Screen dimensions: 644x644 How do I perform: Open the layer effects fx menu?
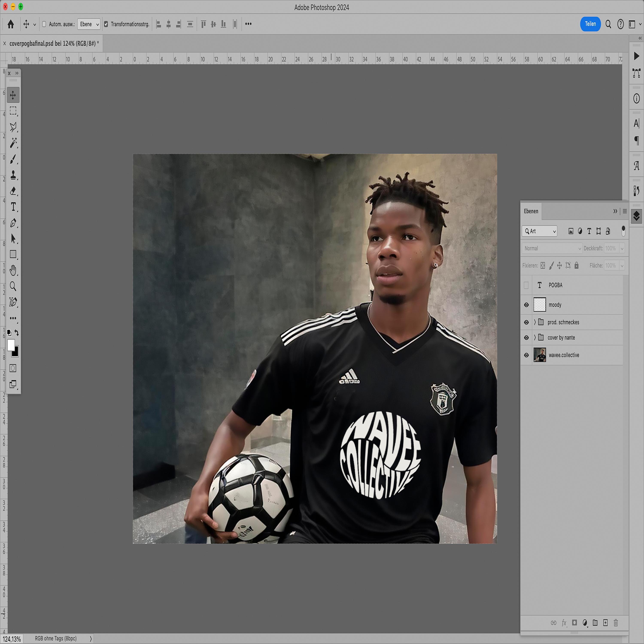click(x=564, y=623)
